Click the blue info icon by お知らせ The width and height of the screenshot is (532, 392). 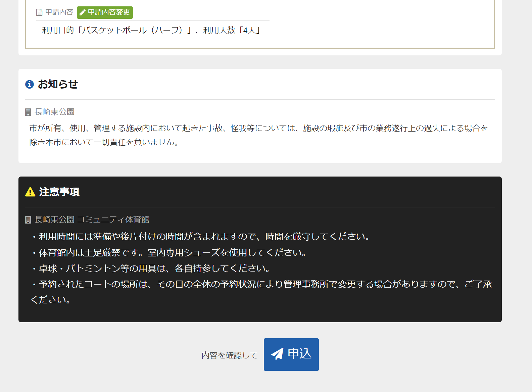30,84
